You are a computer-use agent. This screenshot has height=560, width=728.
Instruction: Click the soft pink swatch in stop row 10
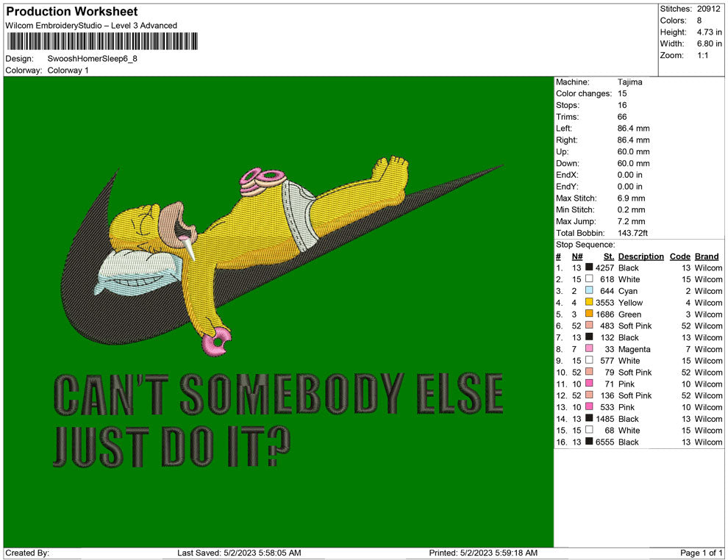click(x=589, y=371)
